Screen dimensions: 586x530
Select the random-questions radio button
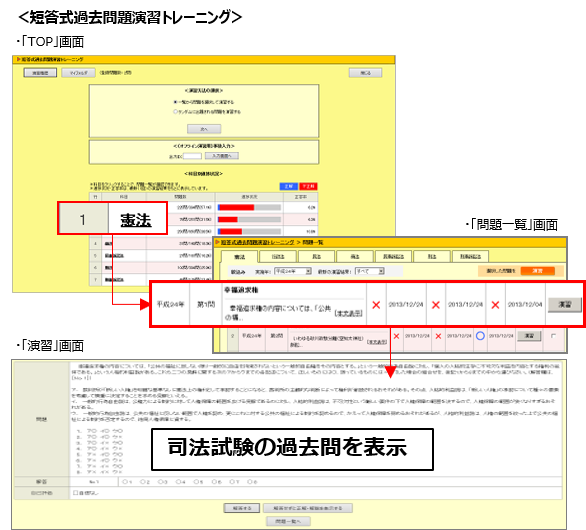pyautogui.click(x=175, y=111)
